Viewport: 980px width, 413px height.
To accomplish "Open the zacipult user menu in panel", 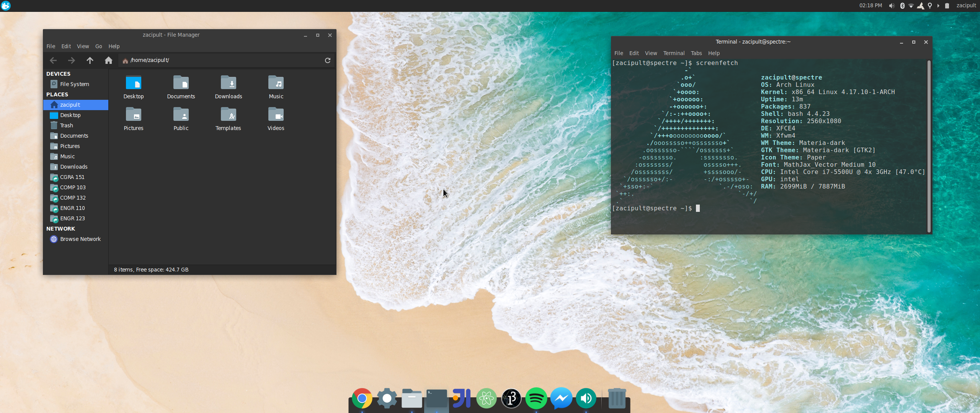I will pyautogui.click(x=966, y=5).
